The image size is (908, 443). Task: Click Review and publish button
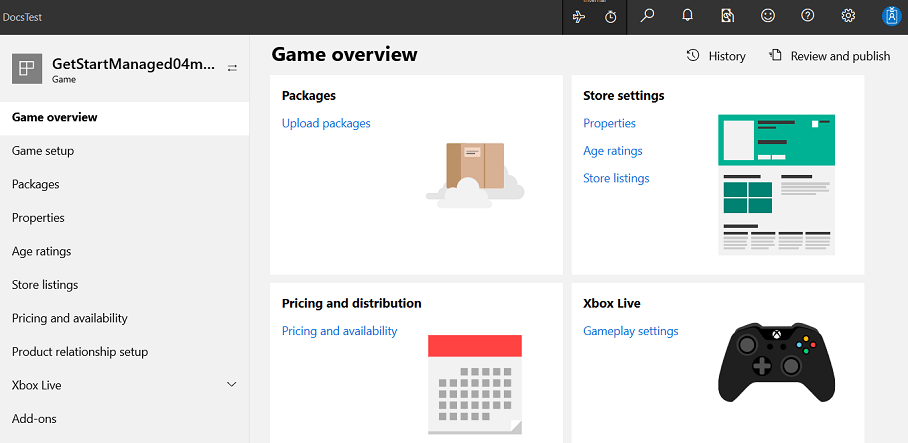pos(829,56)
